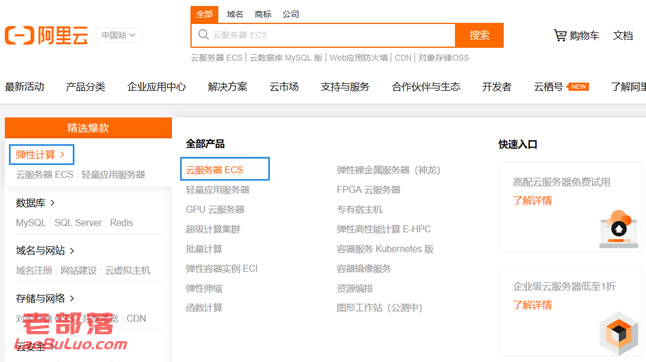
Task: Select the 全部 search tab
Action: tap(204, 14)
